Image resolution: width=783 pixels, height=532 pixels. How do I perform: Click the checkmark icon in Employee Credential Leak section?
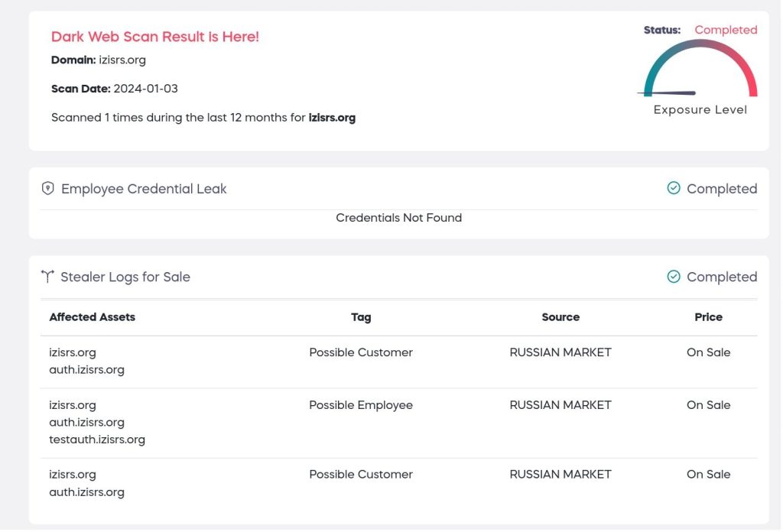(x=674, y=189)
